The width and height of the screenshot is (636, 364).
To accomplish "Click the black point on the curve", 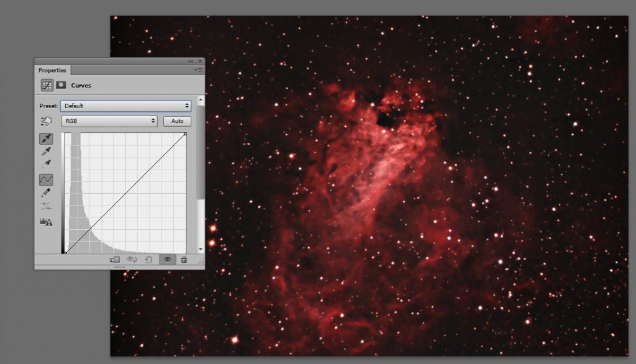I will pyautogui.click(x=66, y=252).
